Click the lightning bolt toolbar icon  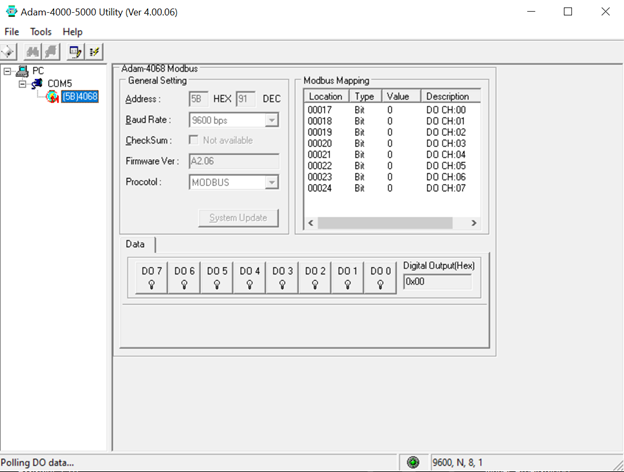pyautogui.click(x=95, y=52)
